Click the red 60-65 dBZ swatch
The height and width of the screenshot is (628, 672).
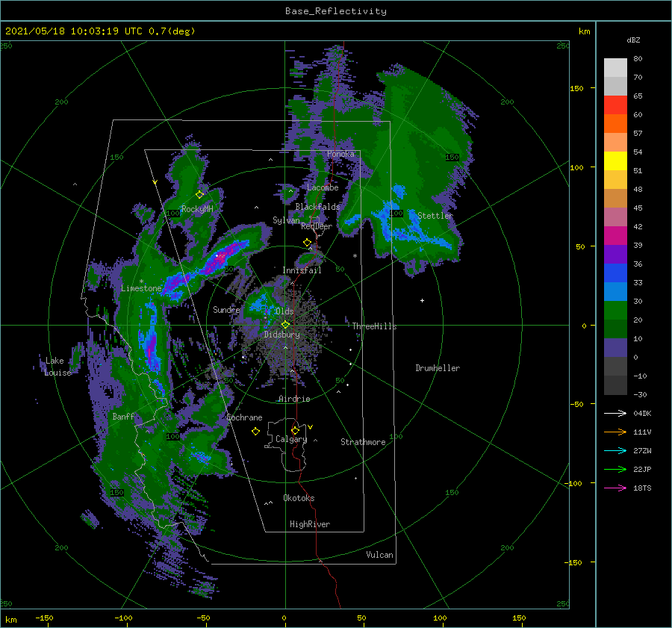tap(615, 105)
